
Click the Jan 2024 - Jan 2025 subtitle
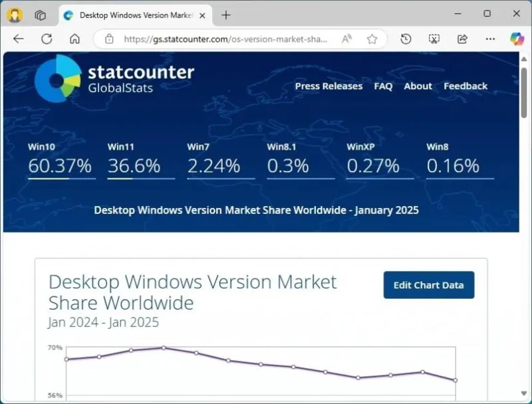point(104,322)
